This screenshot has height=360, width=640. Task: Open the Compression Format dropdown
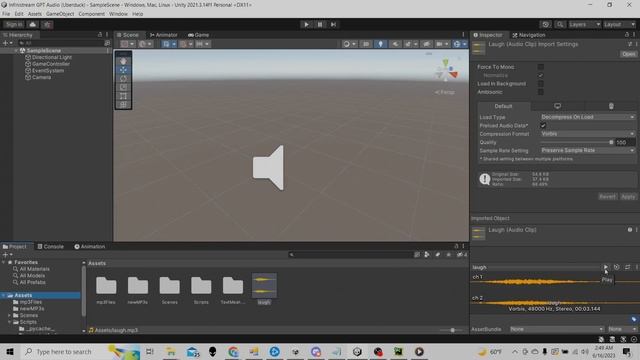pos(587,134)
